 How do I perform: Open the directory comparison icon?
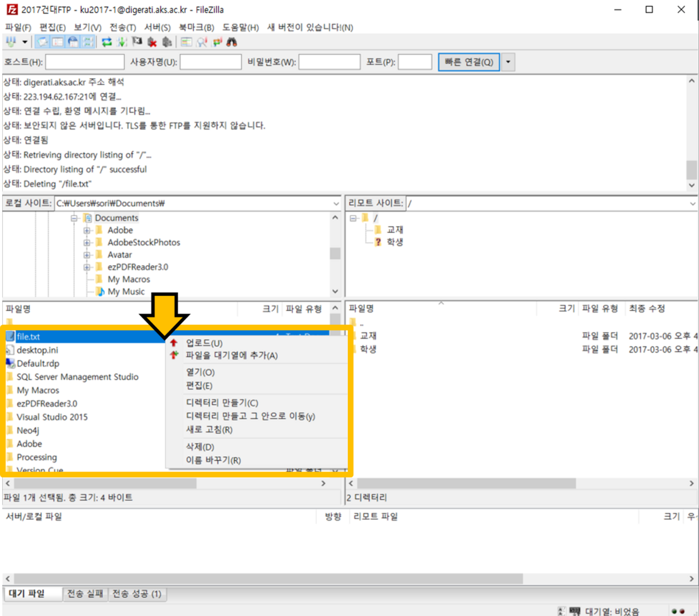point(202,42)
